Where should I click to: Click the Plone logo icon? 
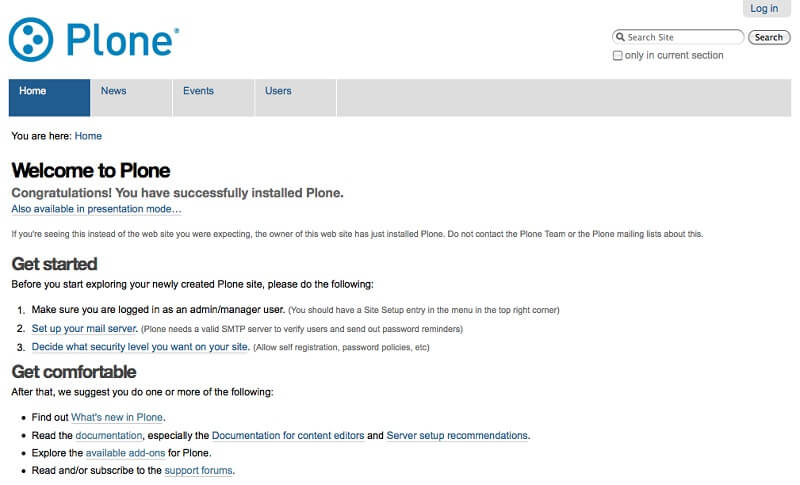[x=31, y=40]
